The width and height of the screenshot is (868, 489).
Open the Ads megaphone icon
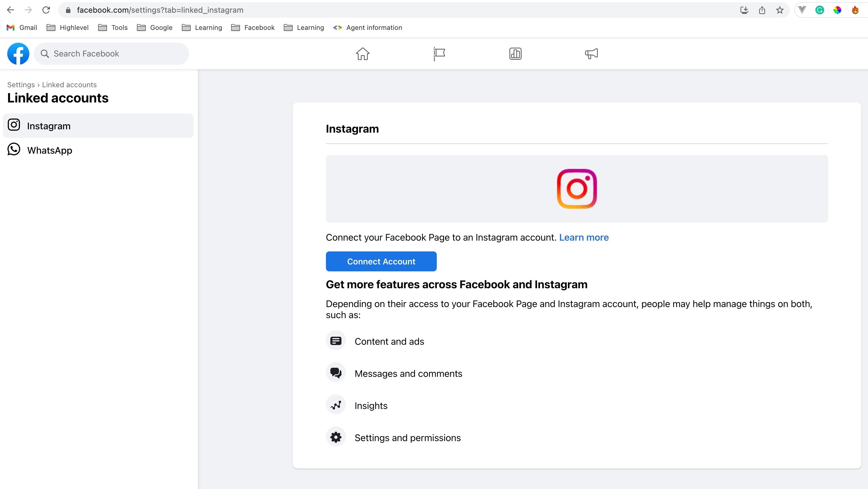pyautogui.click(x=591, y=53)
